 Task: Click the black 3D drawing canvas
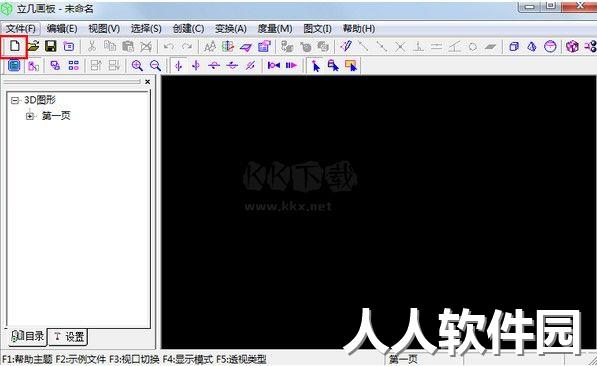click(379, 211)
